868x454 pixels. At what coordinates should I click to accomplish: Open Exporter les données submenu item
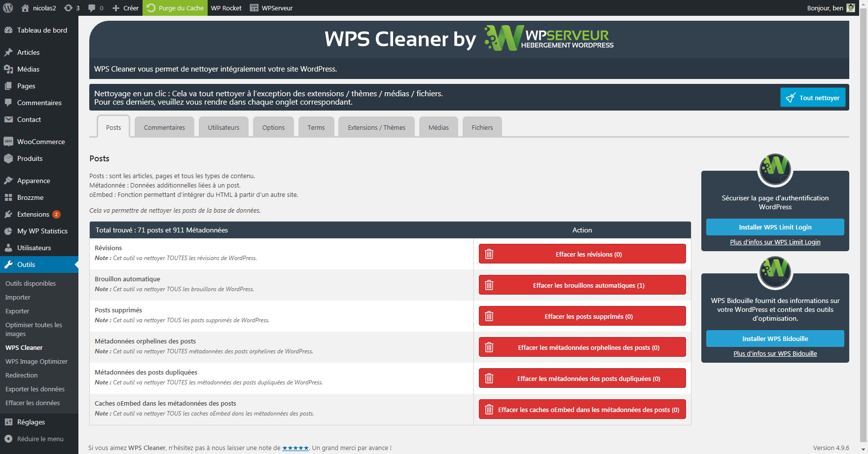[35, 389]
